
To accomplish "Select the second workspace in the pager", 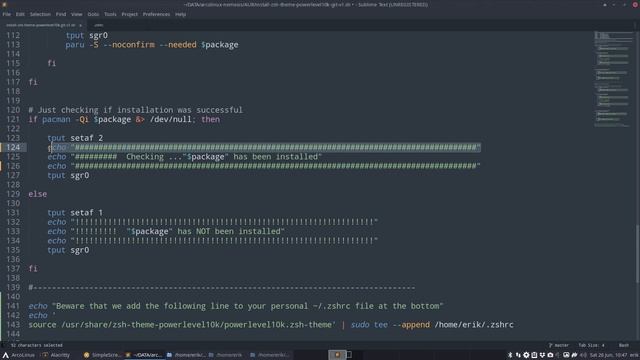I will (x=349, y=355).
